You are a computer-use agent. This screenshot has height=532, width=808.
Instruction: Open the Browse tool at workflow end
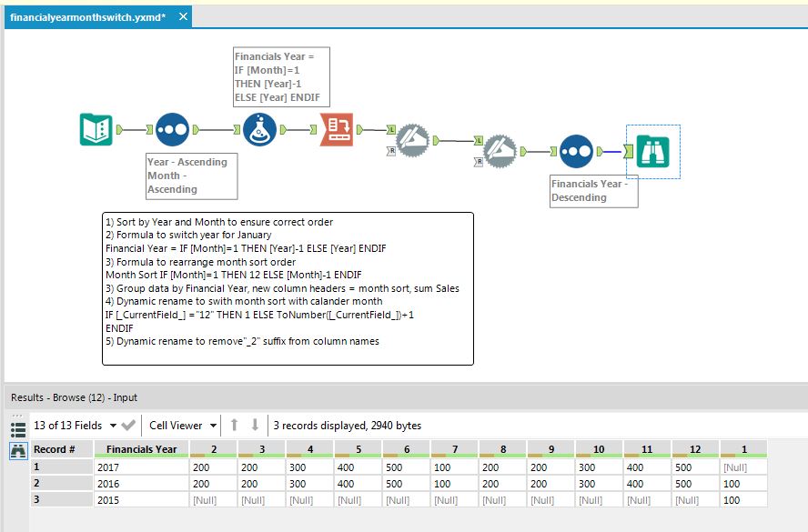(x=654, y=151)
